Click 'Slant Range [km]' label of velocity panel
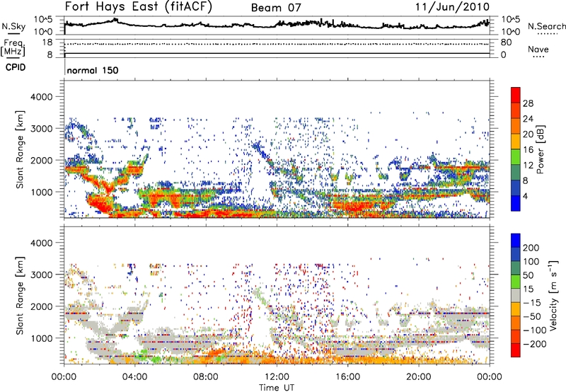The height and width of the screenshot is (392, 566). click(19, 296)
